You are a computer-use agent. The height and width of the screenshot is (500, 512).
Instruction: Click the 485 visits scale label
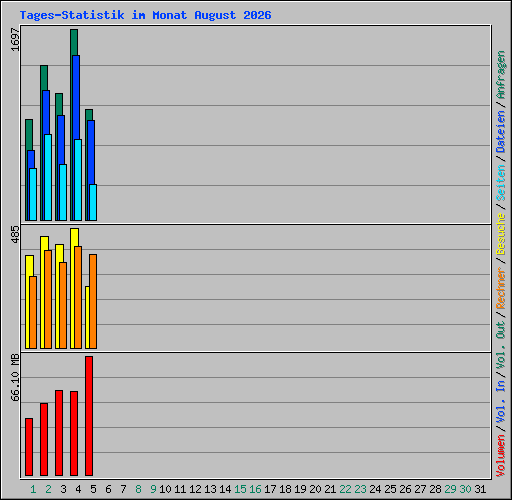(15, 234)
